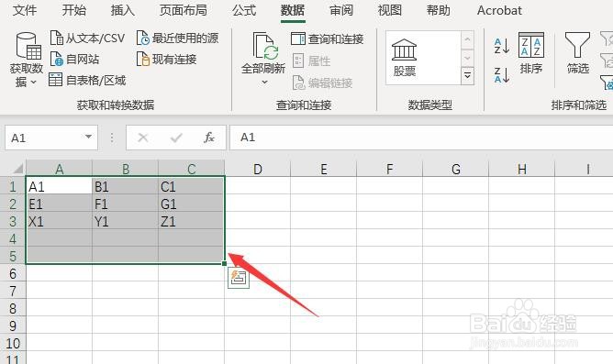The width and height of the screenshot is (613, 364).
Task: Switch to the 视图 view tab
Action: tap(390, 10)
